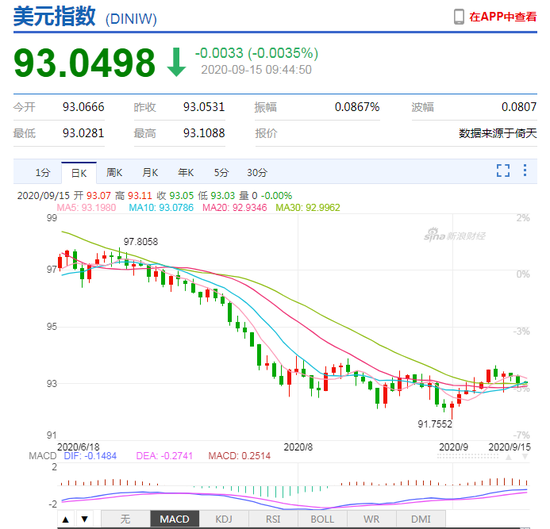The image size is (550, 529).
Task: Click the 昨收 value 93.0531
Action: 204,107
